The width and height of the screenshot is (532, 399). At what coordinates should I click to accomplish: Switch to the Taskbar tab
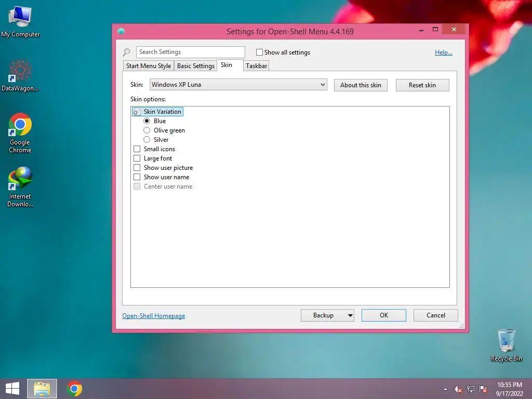point(256,66)
